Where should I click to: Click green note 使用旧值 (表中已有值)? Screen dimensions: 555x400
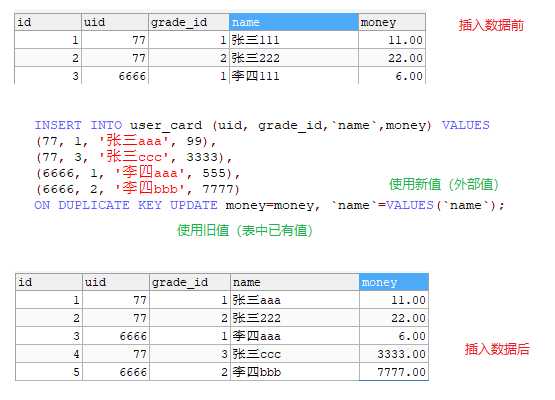[245, 230]
